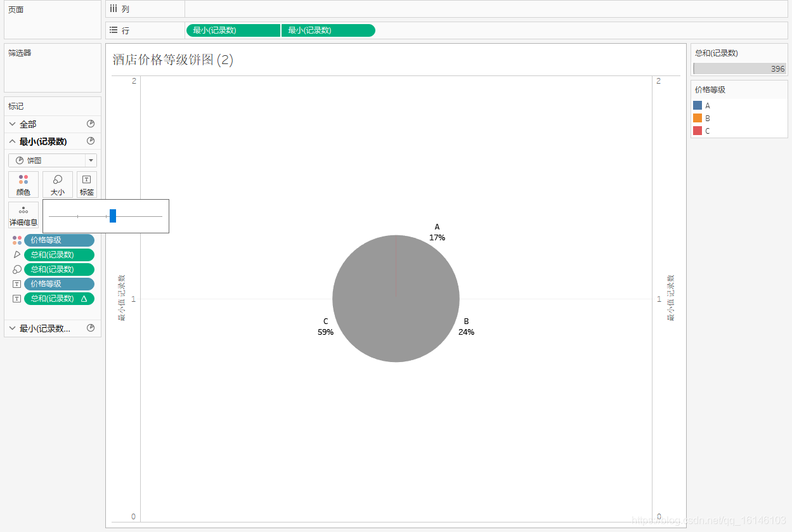Click the blue A legend swatch

coord(698,106)
